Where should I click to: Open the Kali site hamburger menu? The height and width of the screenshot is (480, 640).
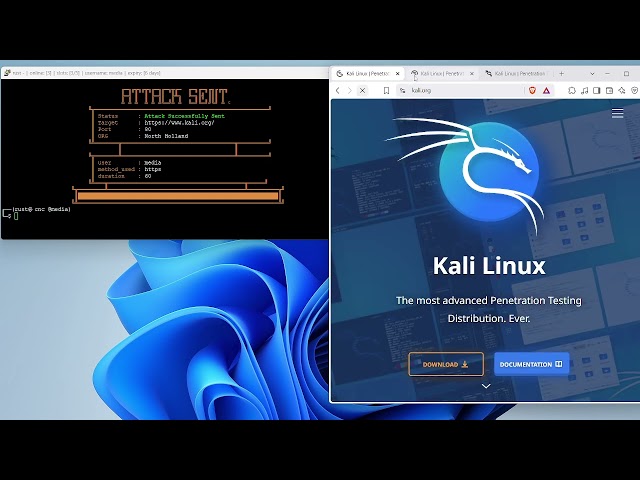(x=618, y=113)
